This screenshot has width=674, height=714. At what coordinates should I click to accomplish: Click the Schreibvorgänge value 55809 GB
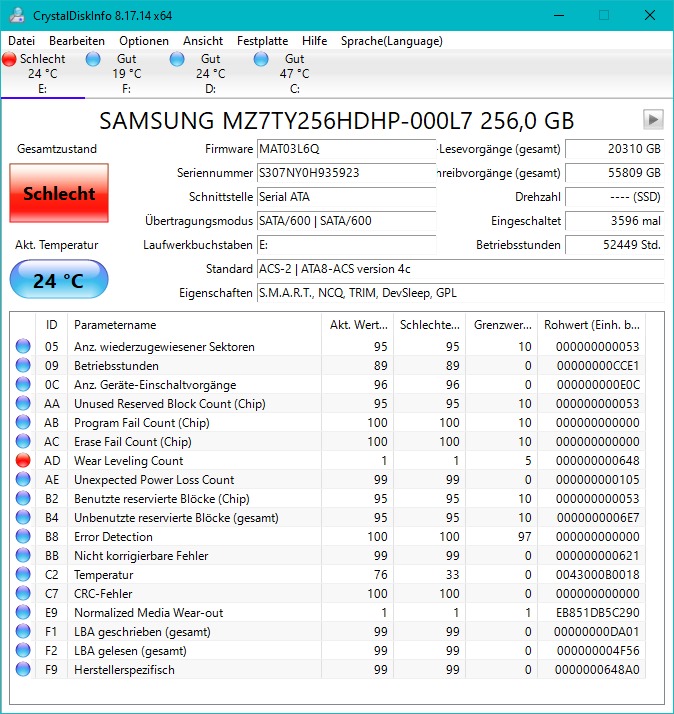point(614,173)
